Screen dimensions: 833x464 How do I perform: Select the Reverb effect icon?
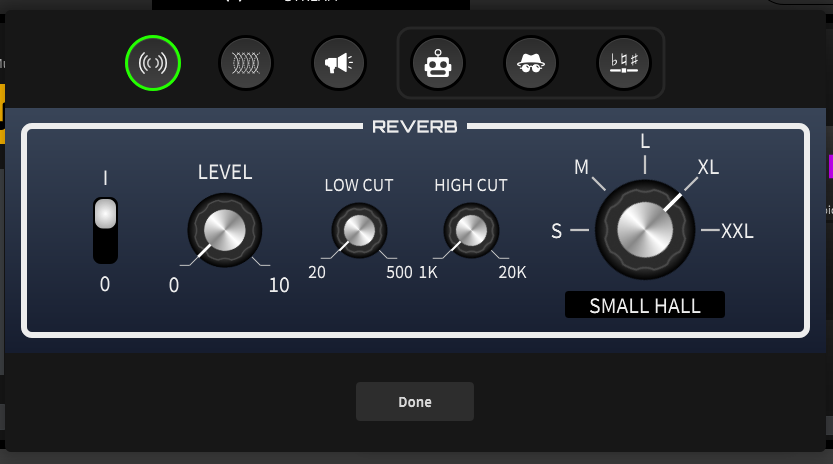coord(153,63)
